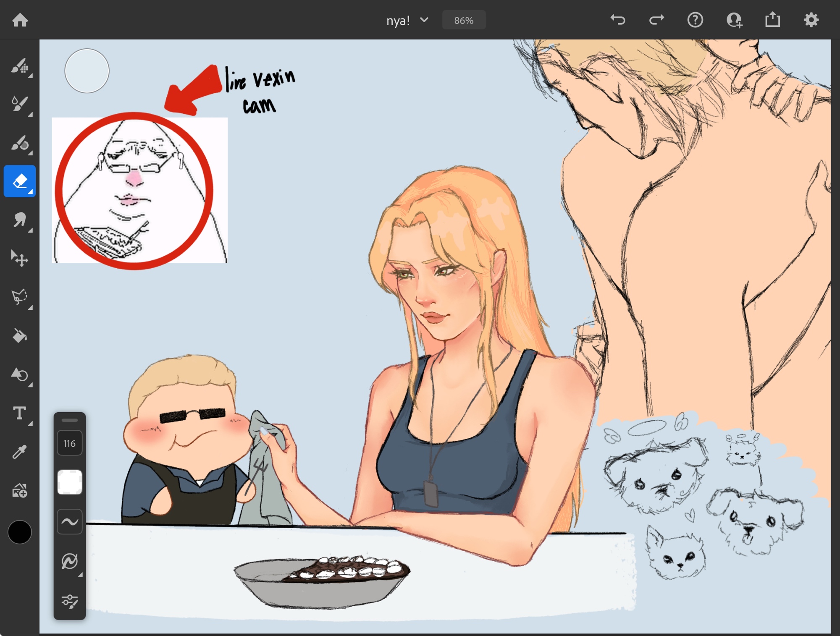The image size is (840, 636).
Task: Select the Transform move tool
Action: click(x=19, y=258)
